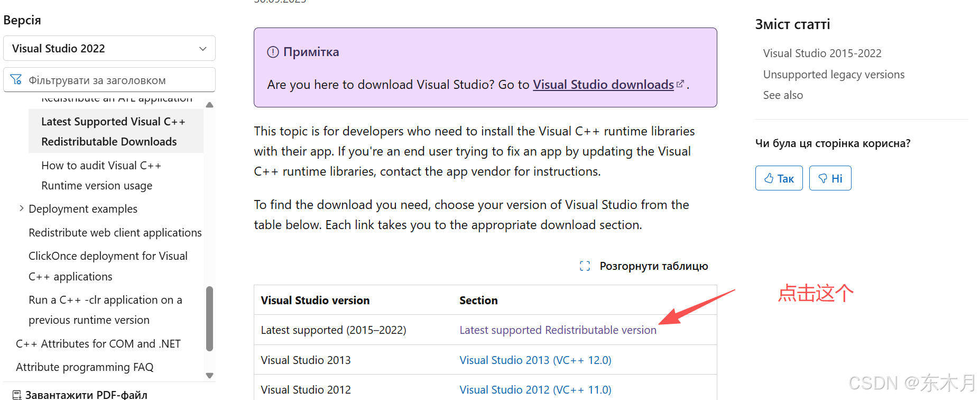Screen dimensions: 980x400
Task: Click the Версія label
Action: tap(22, 20)
